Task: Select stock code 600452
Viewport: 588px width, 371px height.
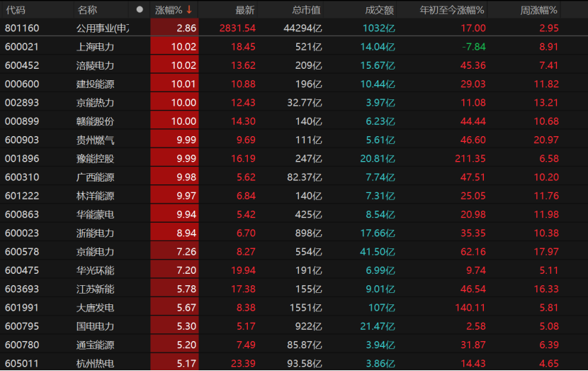Action: point(22,65)
